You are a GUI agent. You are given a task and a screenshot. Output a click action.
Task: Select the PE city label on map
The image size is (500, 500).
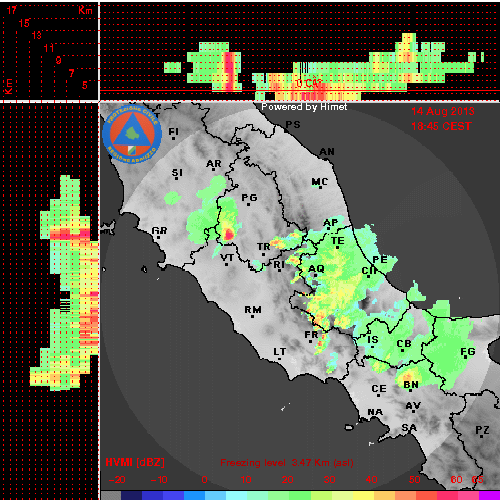tap(380, 259)
